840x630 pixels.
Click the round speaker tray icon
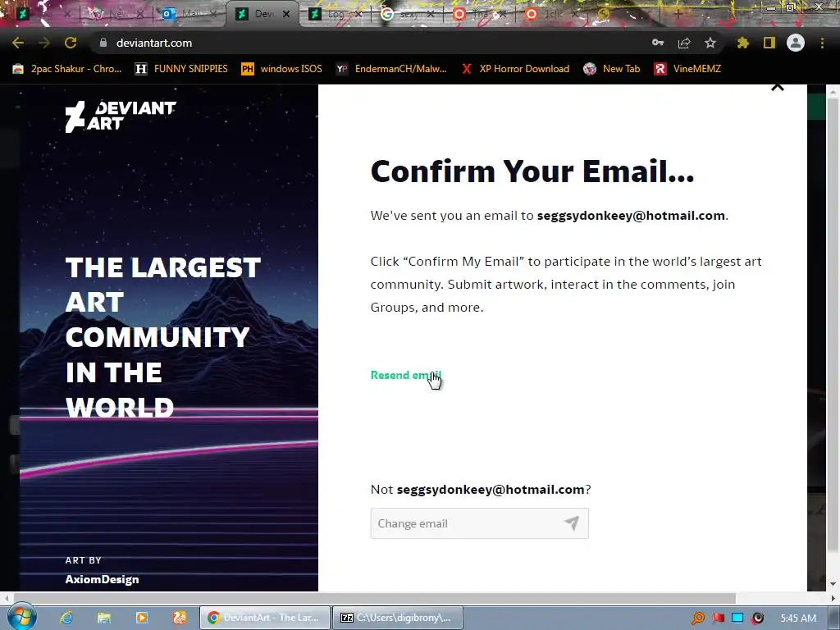[x=757, y=619]
